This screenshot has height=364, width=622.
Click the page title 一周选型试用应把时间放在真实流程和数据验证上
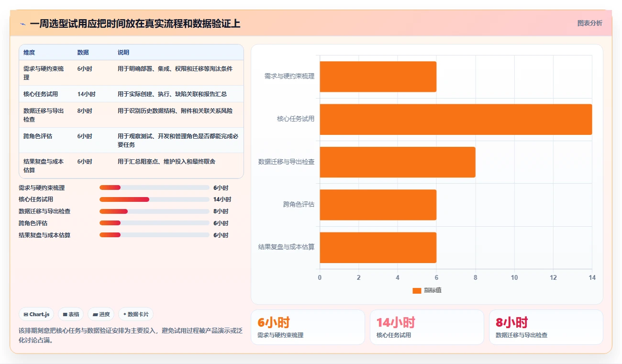pyautogui.click(x=135, y=23)
